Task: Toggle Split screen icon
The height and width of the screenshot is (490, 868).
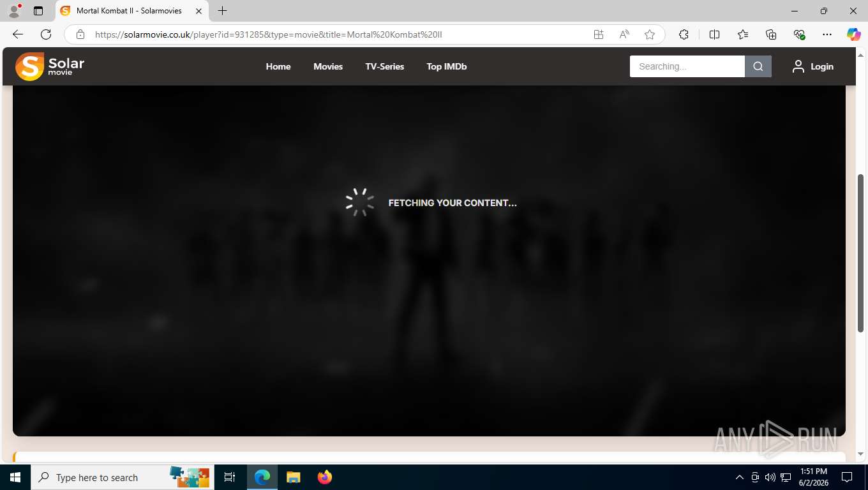Action: point(715,34)
